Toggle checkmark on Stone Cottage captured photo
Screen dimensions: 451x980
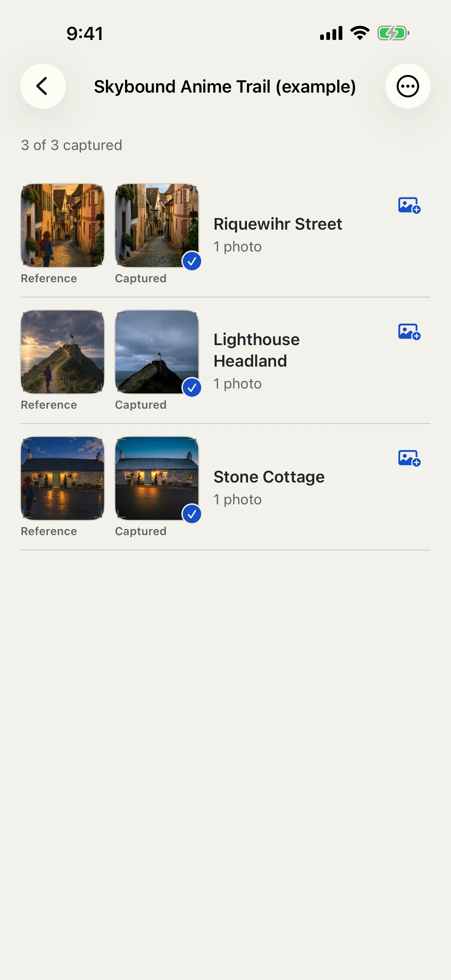[192, 514]
